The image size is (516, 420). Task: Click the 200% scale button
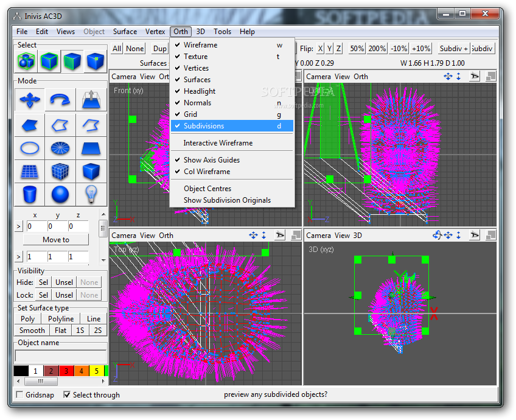(x=377, y=49)
